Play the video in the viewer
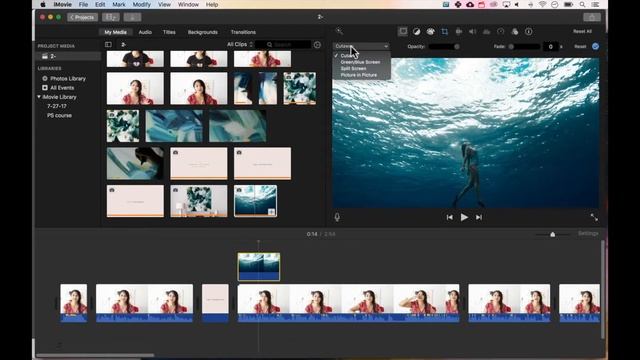The width and height of the screenshot is (640, 360). pyautogui.click(x=464, y=218)
